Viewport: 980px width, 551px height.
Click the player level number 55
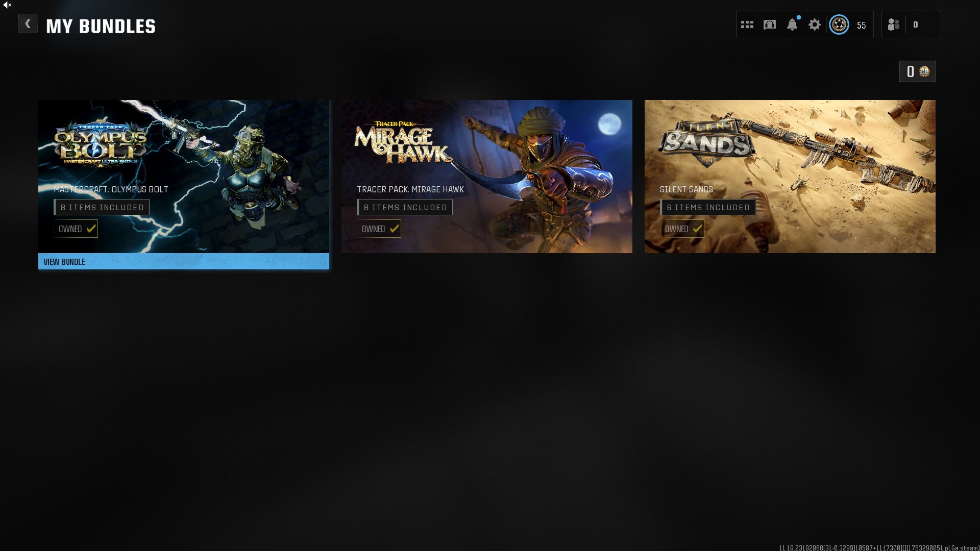point(862,26)
